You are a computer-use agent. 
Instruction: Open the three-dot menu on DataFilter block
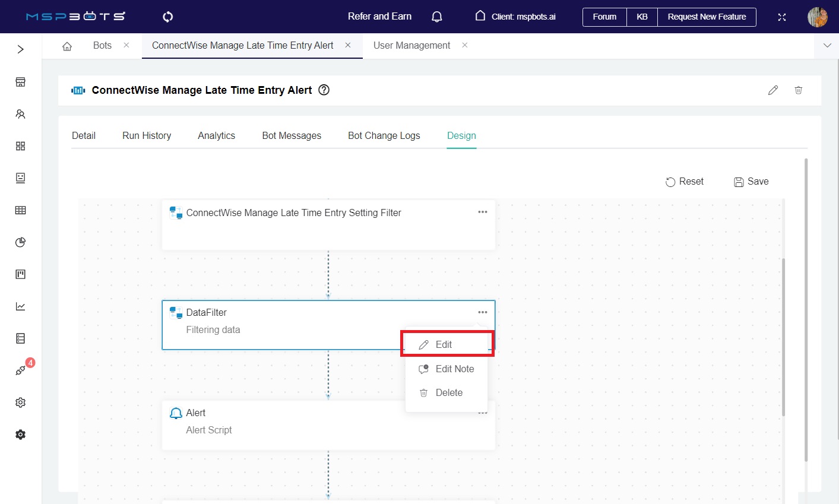[482, 311]
